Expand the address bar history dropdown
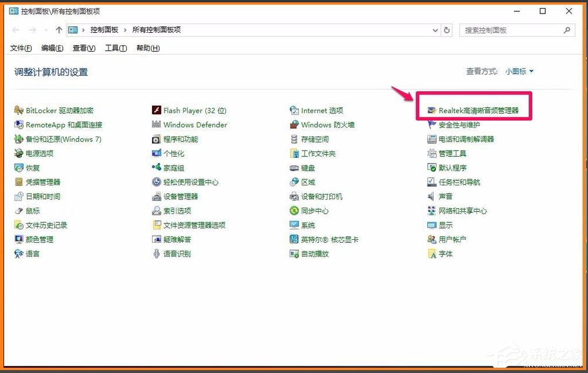Viewport: 588px width, 373px height. click(x=434, y=29)
